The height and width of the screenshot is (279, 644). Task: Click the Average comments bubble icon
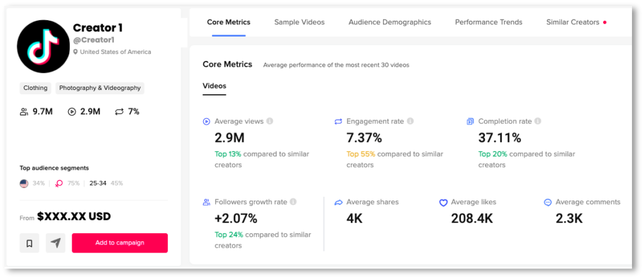pos(548,202)
